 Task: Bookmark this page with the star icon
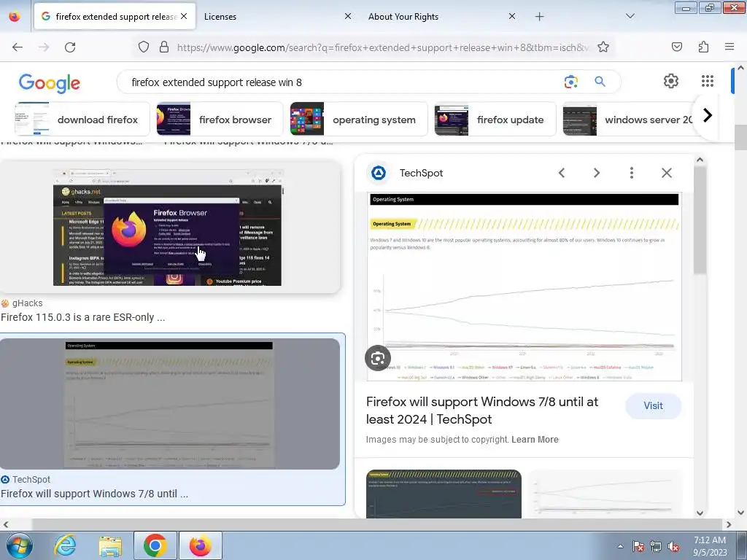[x=603, y=47]
